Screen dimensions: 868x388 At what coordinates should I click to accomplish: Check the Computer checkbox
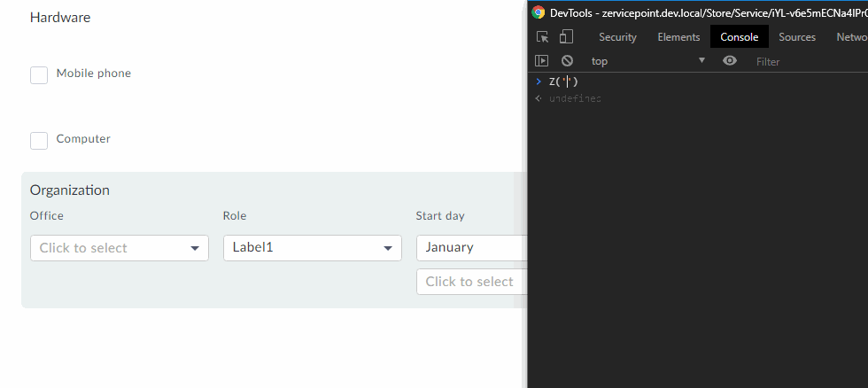[x=39, y=141]
